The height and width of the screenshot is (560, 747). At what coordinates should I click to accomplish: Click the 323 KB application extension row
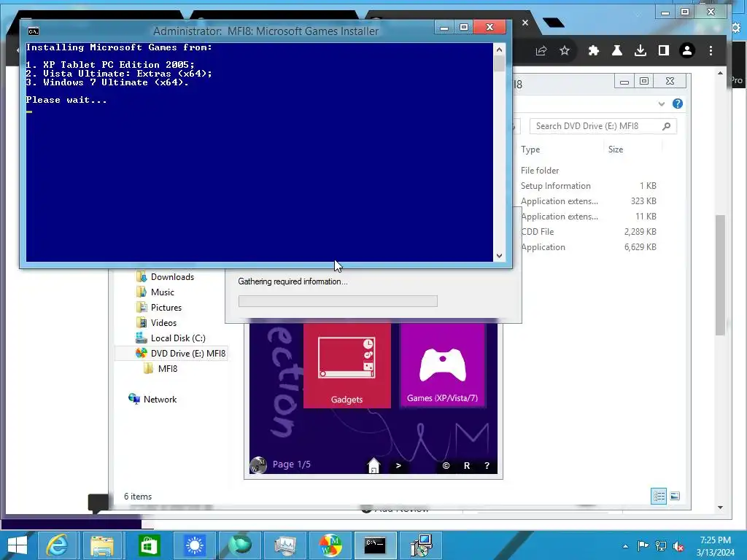tap(589, 201)
